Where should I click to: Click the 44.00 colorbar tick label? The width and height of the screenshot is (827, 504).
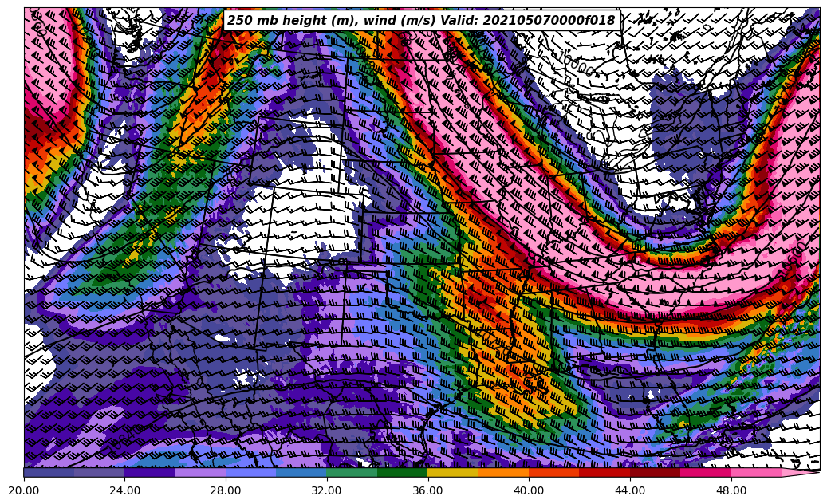click(630, 491)
